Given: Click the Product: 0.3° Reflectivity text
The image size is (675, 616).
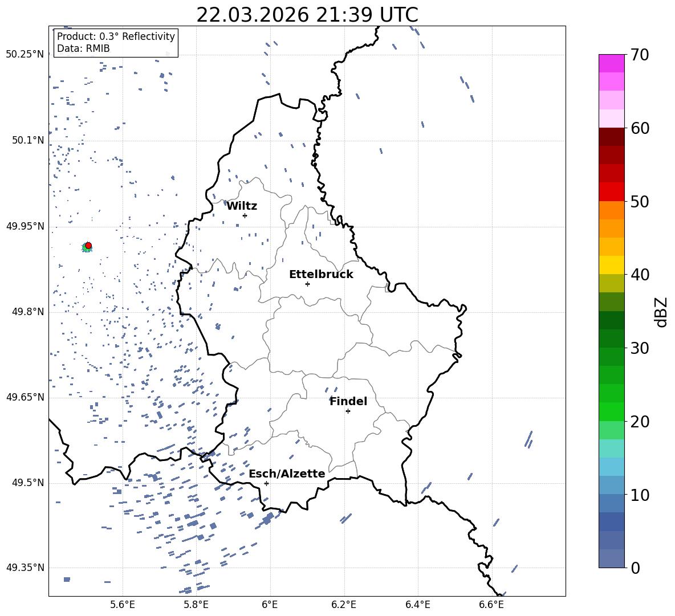Looking at the screenshot, I should [116, 36].
